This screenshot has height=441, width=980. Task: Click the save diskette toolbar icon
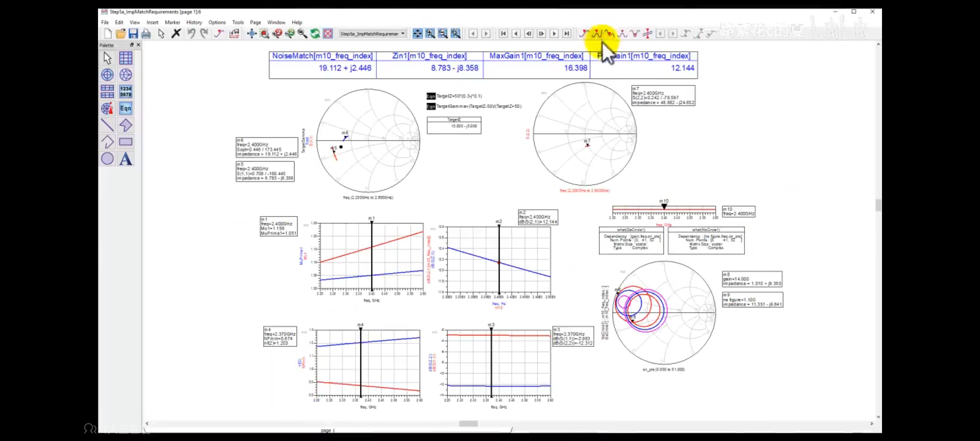pyautogui.click(x=133, y=34)
